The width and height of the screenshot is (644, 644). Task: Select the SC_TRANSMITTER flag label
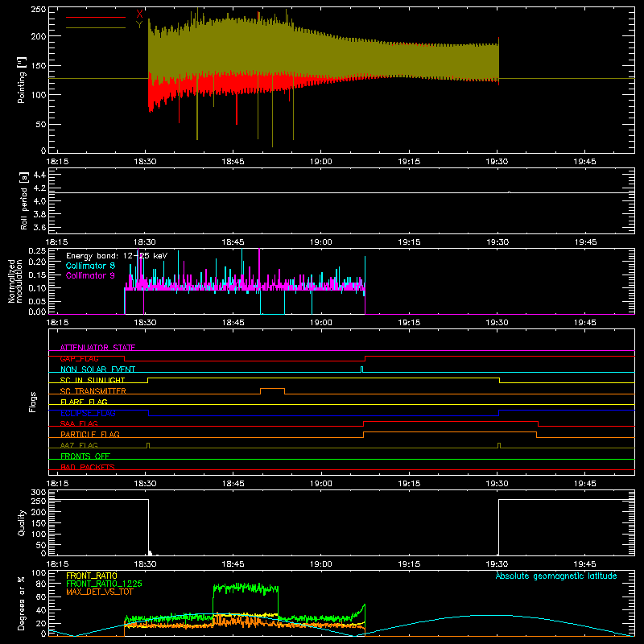click(93, 391)
